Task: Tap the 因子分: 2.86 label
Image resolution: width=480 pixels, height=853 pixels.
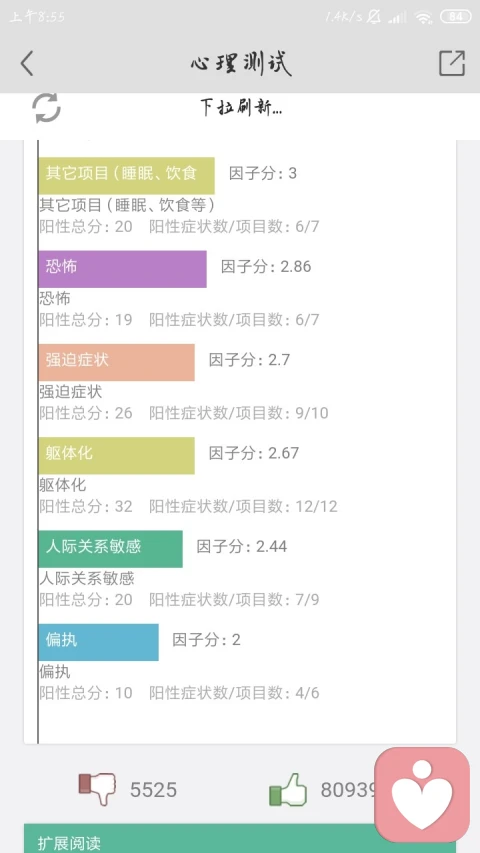Action: tap(266, 267)
